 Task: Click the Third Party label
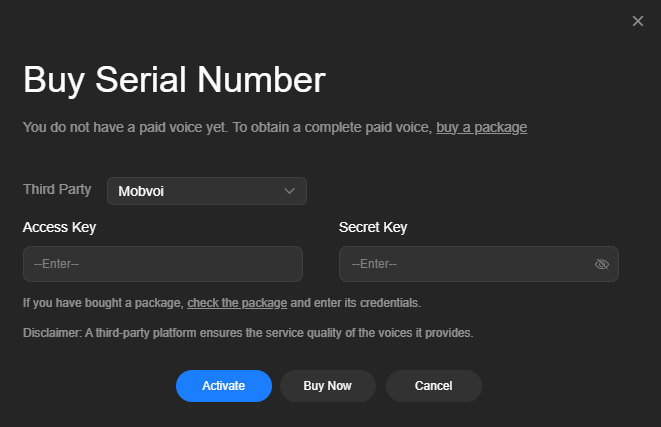[57, 189]
